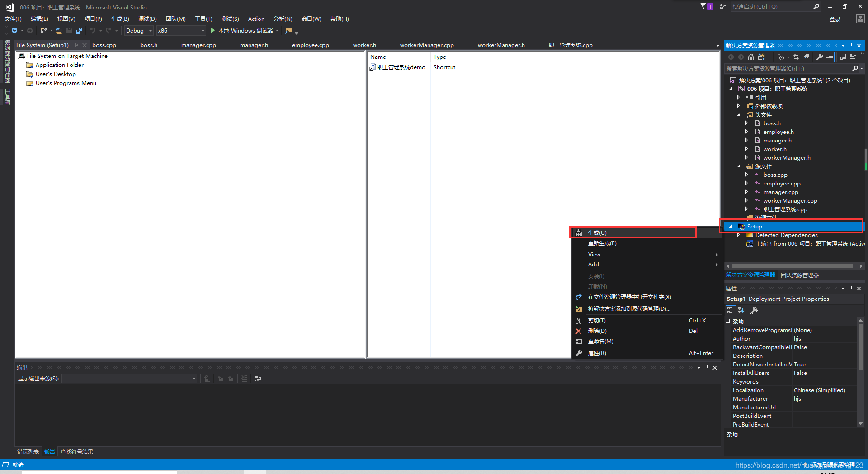Open the 调试(D) Debug menu

tap(147, 19)
